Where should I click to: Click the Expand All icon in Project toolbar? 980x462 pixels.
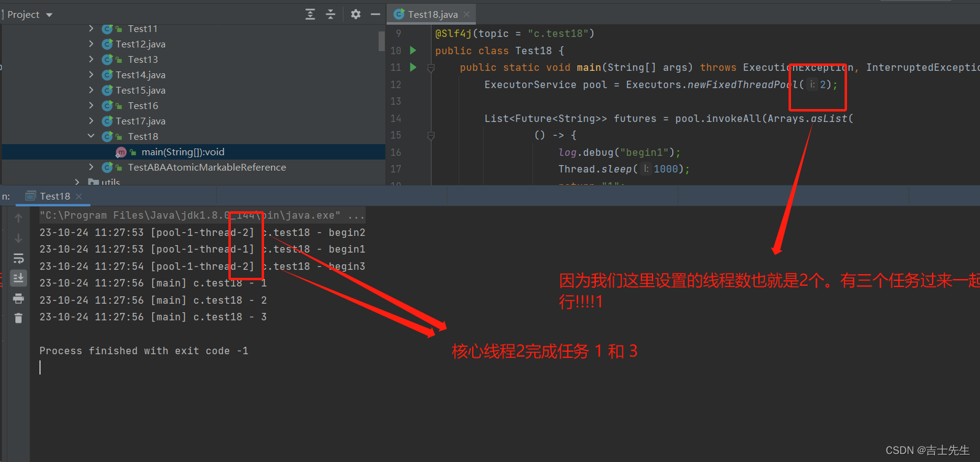pyautogui.click(x=310, y=14)
